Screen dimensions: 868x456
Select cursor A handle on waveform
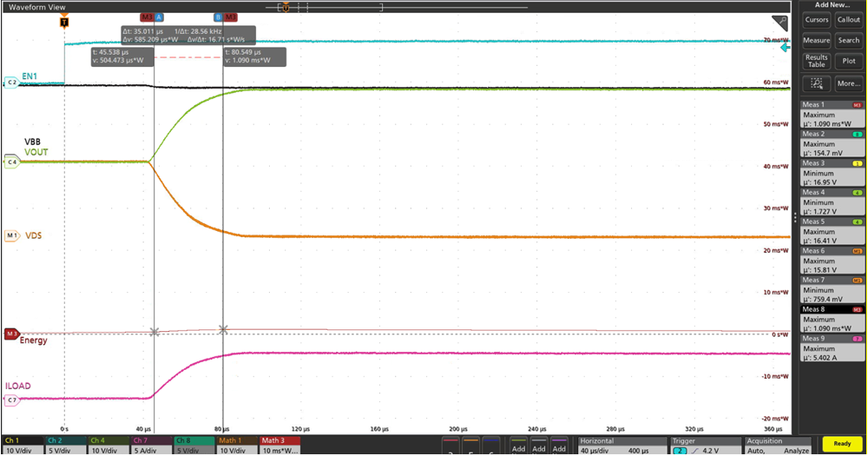tap(159, 17)
